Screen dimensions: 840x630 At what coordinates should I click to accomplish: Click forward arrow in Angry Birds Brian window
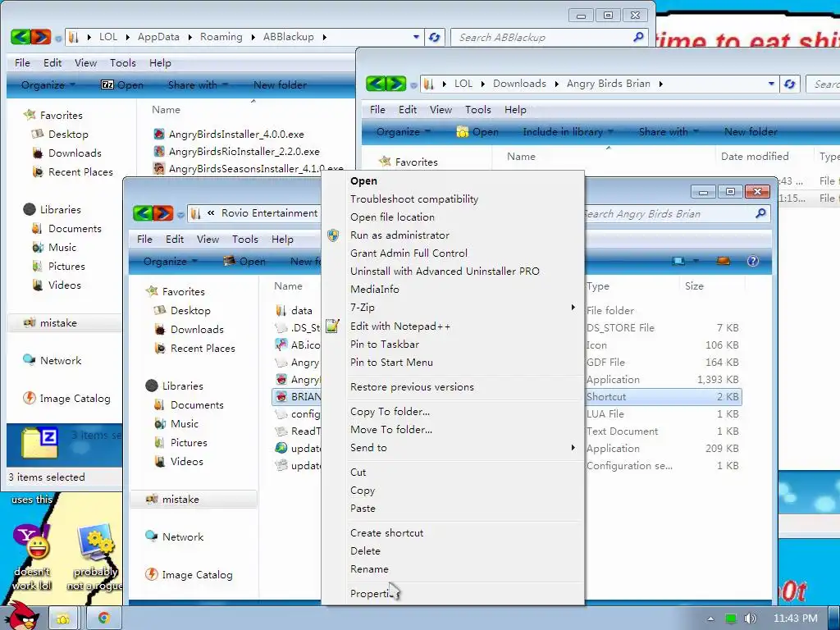pos(396,84)
